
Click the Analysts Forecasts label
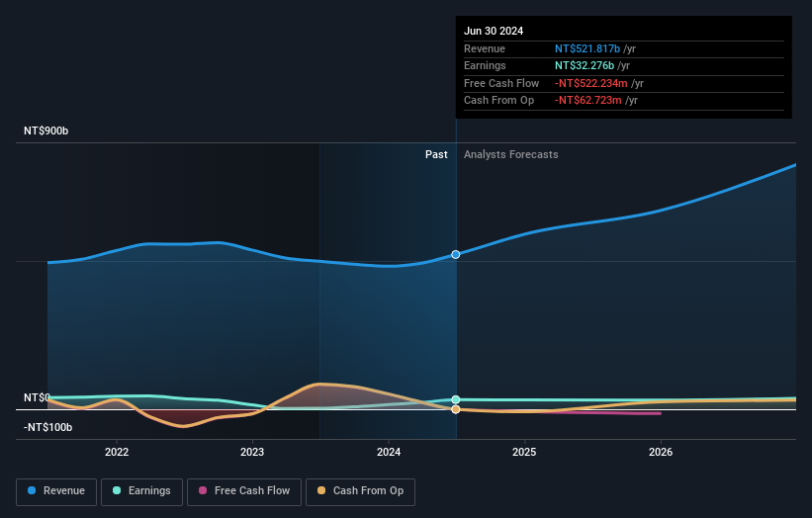(x=511, y=155)
